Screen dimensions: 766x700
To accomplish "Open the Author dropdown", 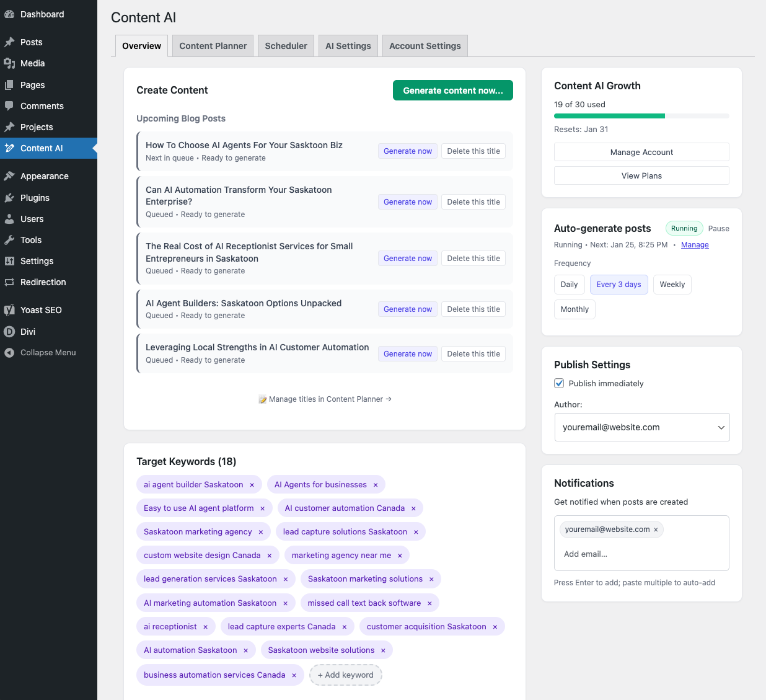I will point(641,427).
